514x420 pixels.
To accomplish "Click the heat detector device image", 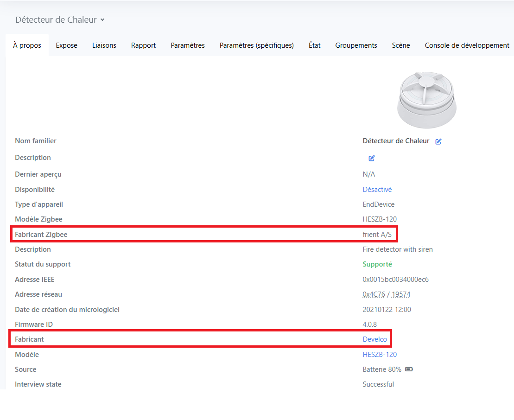I will click(426, 100).
